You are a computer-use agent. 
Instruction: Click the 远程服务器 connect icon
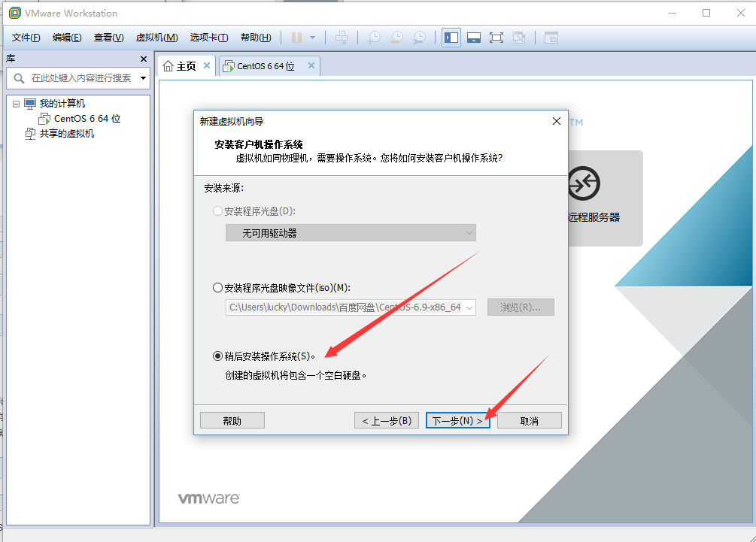pos(584,183)
